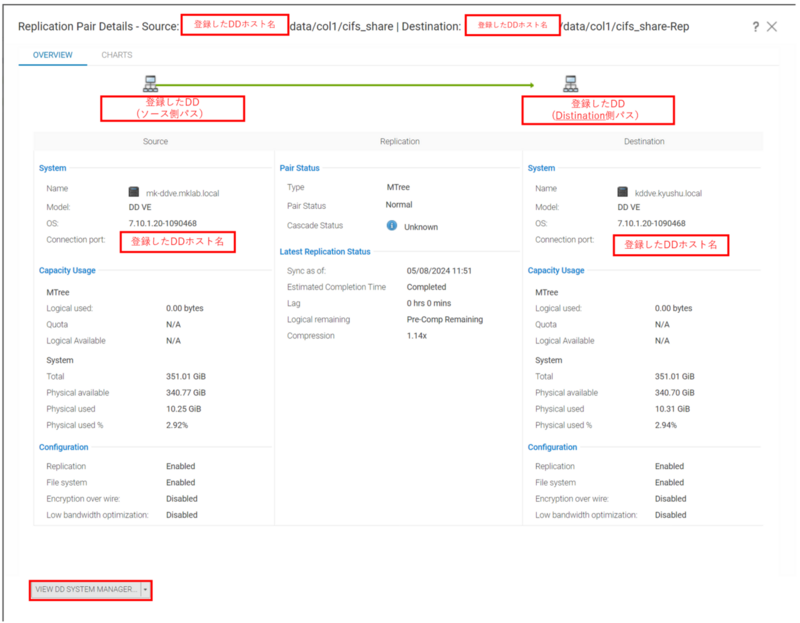
Task: Click the VIEW DD SYSTEM MANAGER button
Action: point(85,590)
